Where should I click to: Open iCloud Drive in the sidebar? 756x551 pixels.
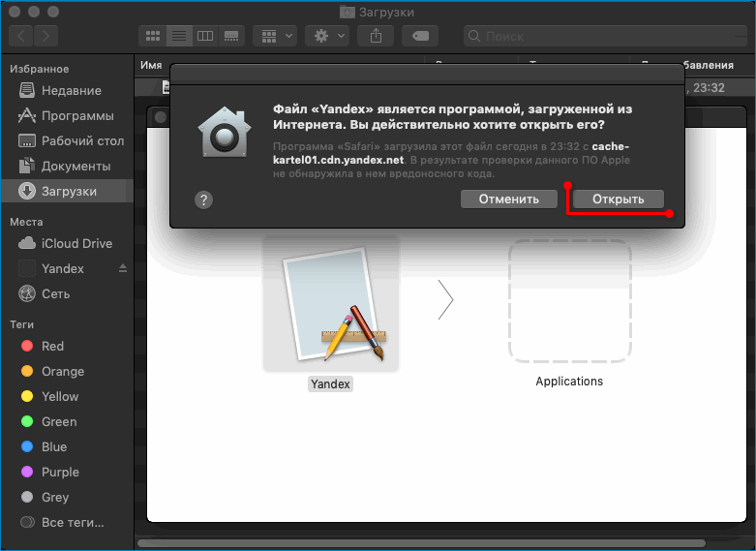coord(67,243)
